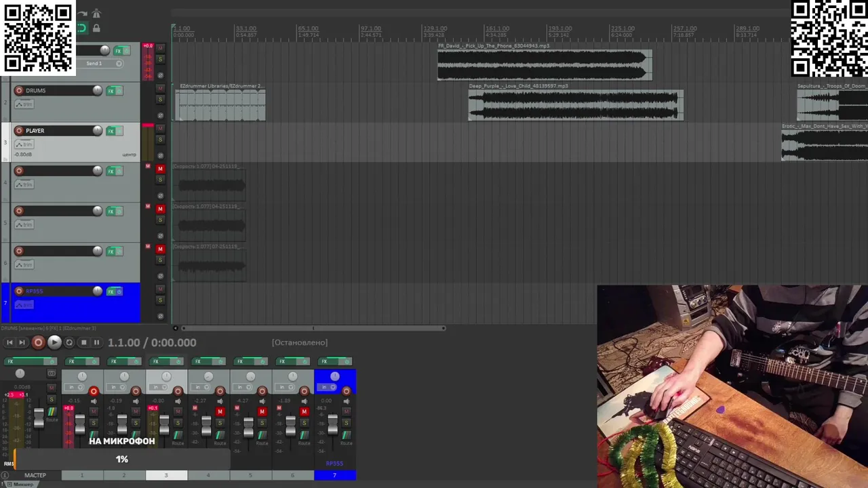
Task: Toggle monitoring speaker on mixer channel 2
Action: tap(136, 401)
